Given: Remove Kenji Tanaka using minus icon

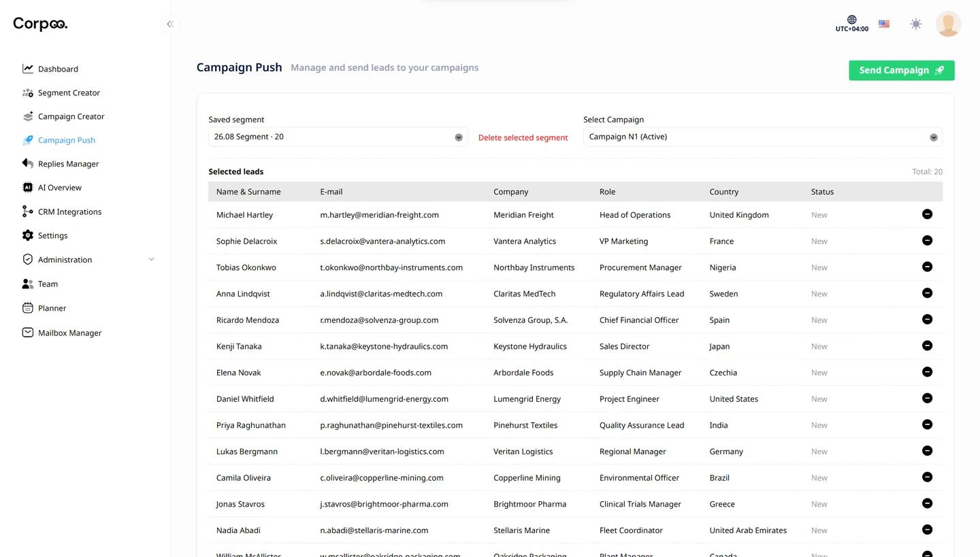Looking at the screenshot, I should pos(927,345).
